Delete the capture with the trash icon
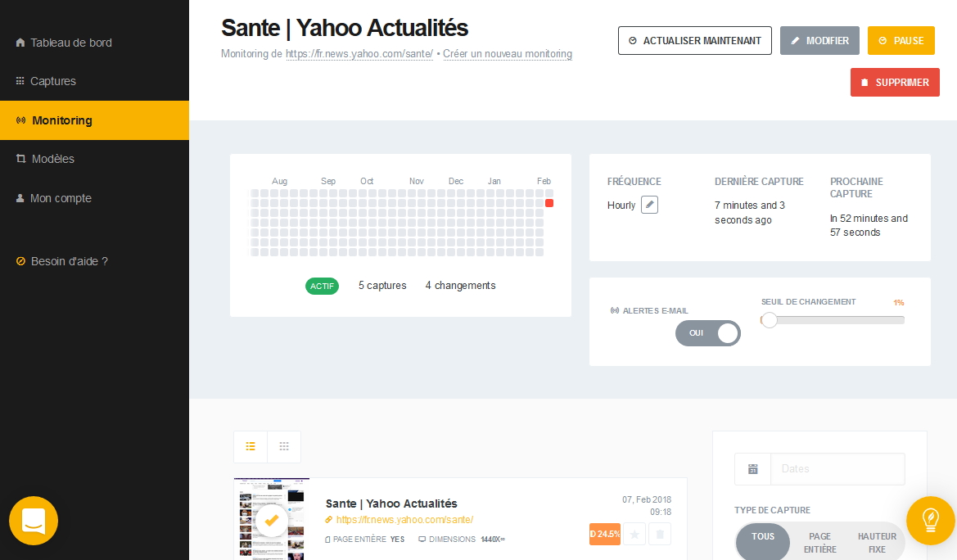 [660, 535]
